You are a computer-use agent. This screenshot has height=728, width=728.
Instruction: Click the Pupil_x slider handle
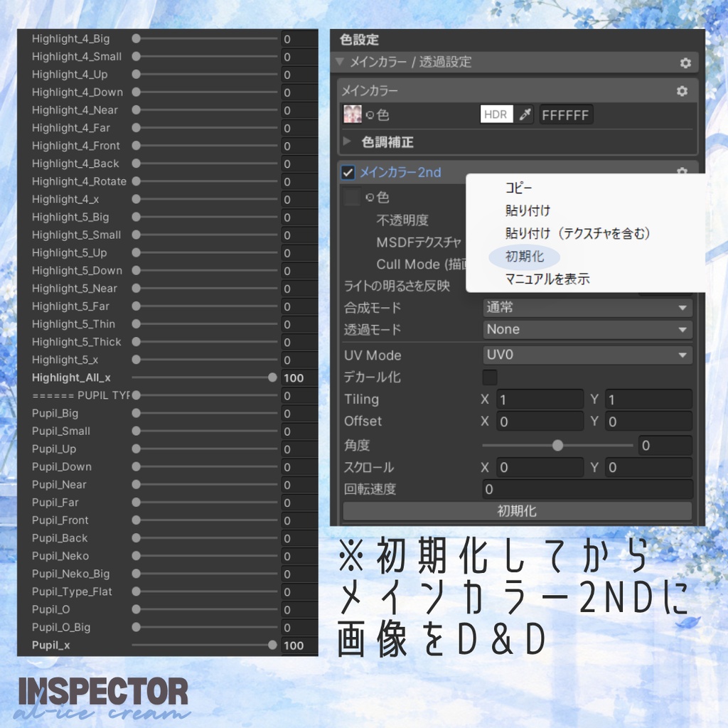(x=272, y=645)
